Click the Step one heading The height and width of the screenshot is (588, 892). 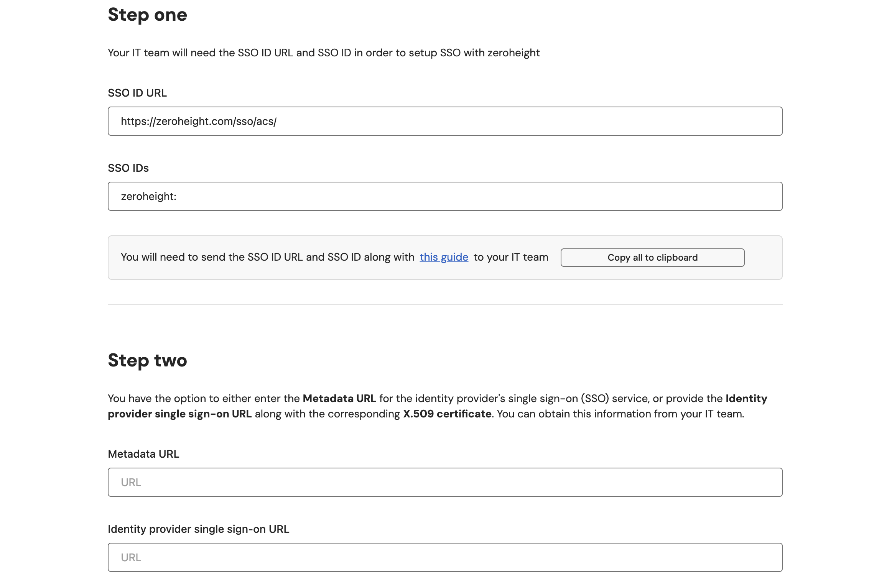click(x=147, y=15)
